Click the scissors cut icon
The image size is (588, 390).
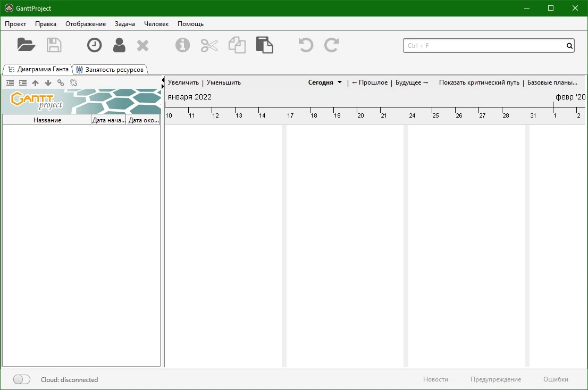pos(209,45)
